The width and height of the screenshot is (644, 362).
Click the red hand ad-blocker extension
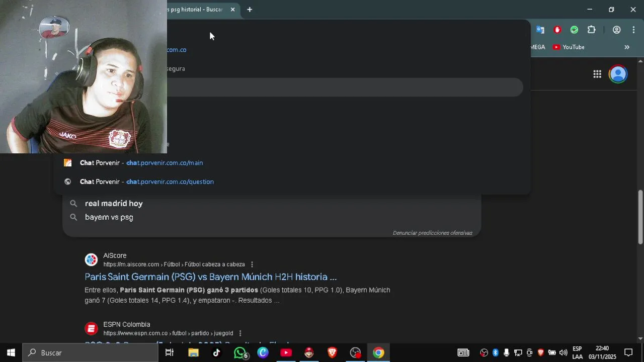pyautogui.click(x=557, y=30)
